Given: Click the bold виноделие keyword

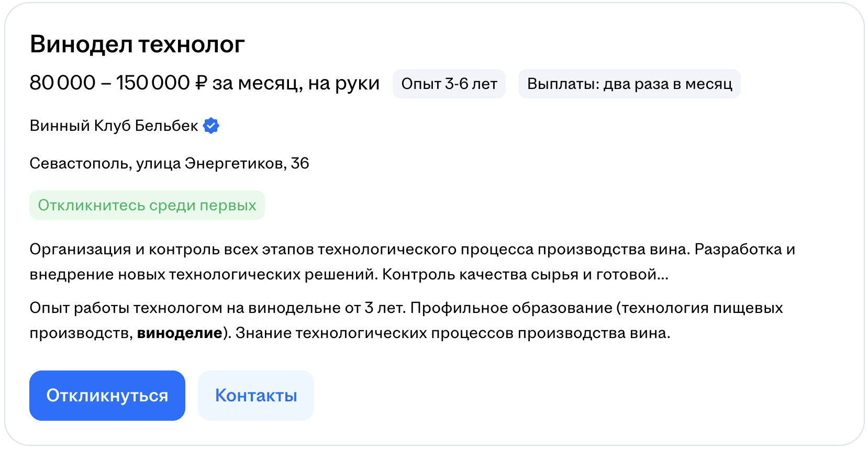Looking at the screenshot, I should click(x=180, y=333).
